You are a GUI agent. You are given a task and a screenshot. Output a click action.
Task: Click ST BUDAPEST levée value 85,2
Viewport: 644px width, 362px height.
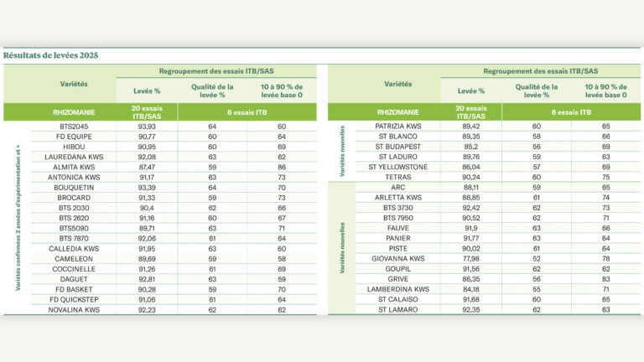pos(470,147)
